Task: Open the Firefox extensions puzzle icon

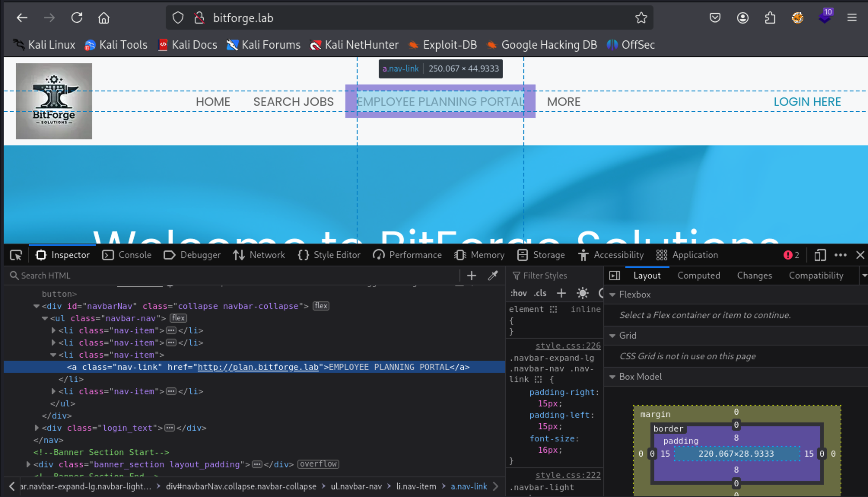Action: coord(770,18)
